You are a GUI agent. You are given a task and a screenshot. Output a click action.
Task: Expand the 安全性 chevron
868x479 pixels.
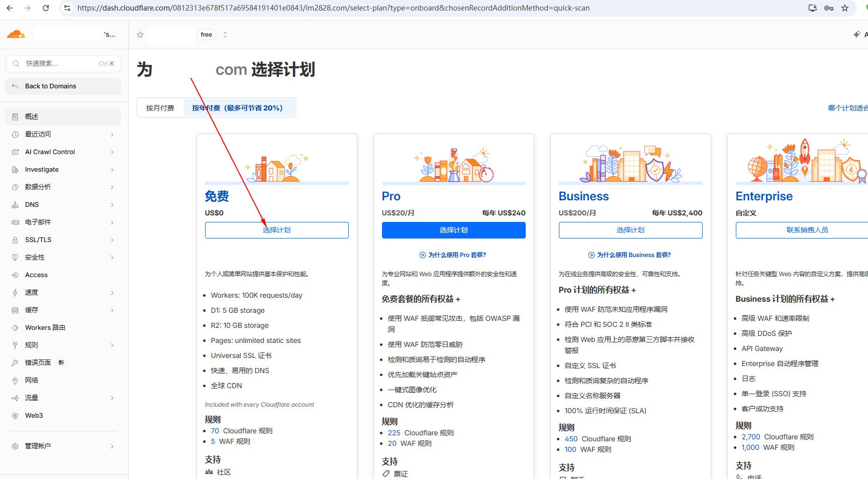(112, 258)
